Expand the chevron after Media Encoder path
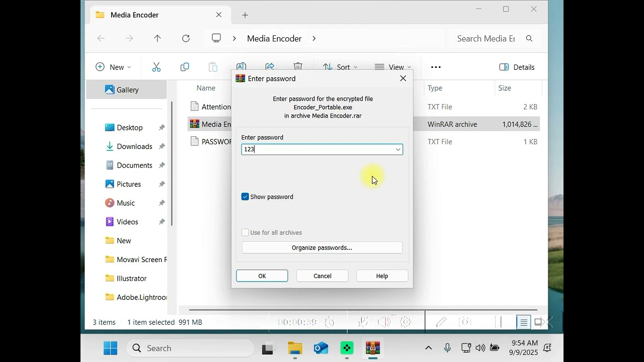The width and height of the screenshot is (644, 362). [x=314, y=38]
